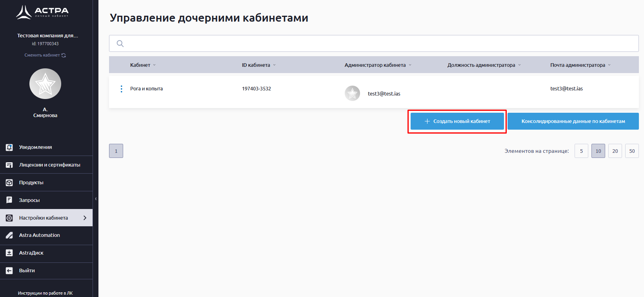The width and height of the screenshot is (644, 297).
Task: Go to page 1 of the table
Action: [x=116, y=151]
